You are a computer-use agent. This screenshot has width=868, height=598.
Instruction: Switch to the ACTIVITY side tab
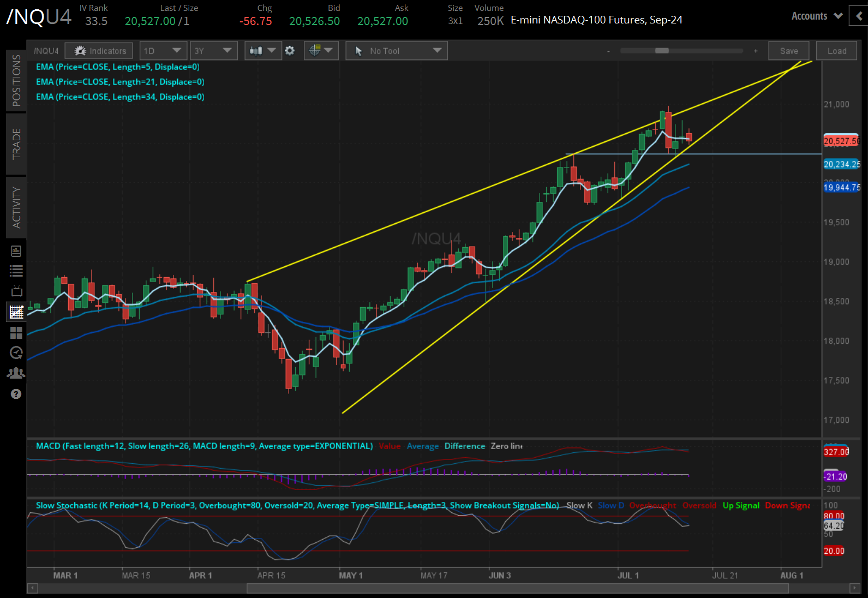click(x=16, y=207)
